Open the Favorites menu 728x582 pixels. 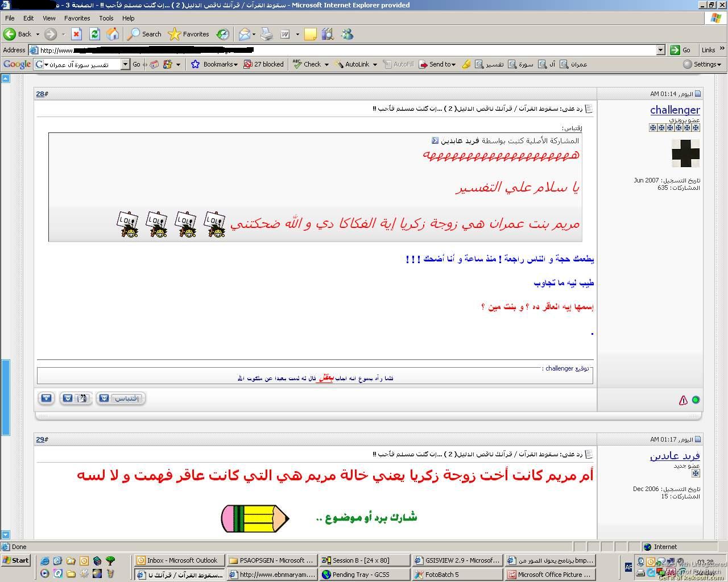[x=77, y=18]
